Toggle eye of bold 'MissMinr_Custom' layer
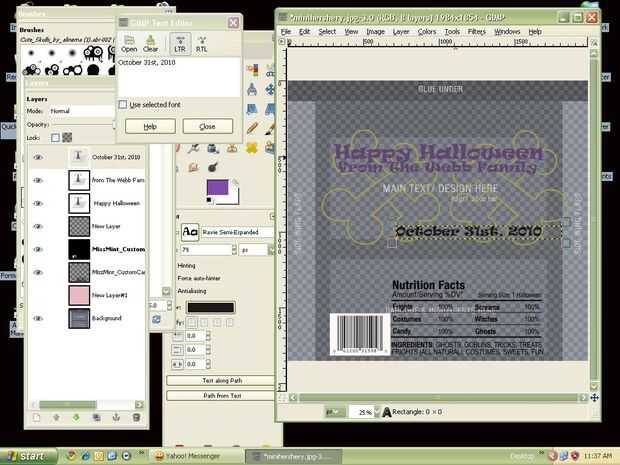This screenshot has height=465, width=620. click(x=38, y=249)
